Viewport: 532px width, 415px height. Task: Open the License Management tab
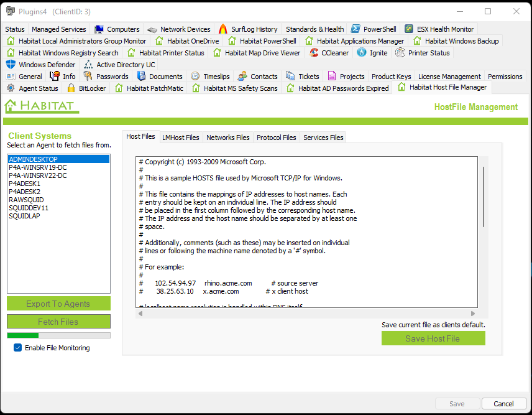pyautogui.click(x=449, y=77)
